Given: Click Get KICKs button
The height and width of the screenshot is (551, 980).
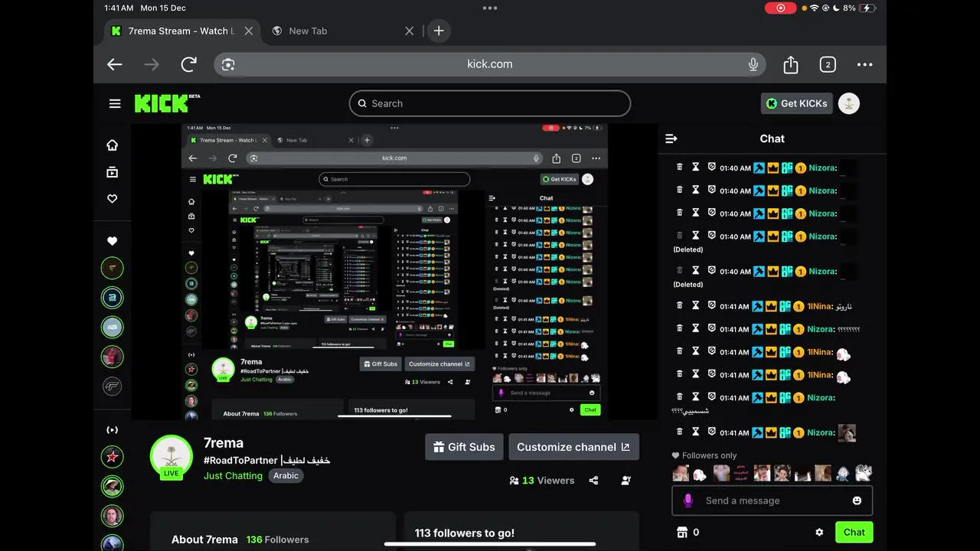Looking at the screenshot, I should tap(796, 103).
